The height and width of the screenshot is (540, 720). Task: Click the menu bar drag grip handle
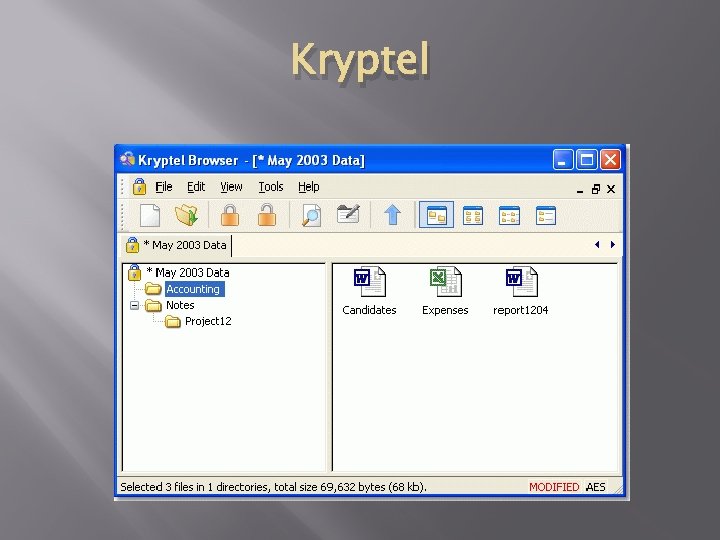click(x=123, y=187)
